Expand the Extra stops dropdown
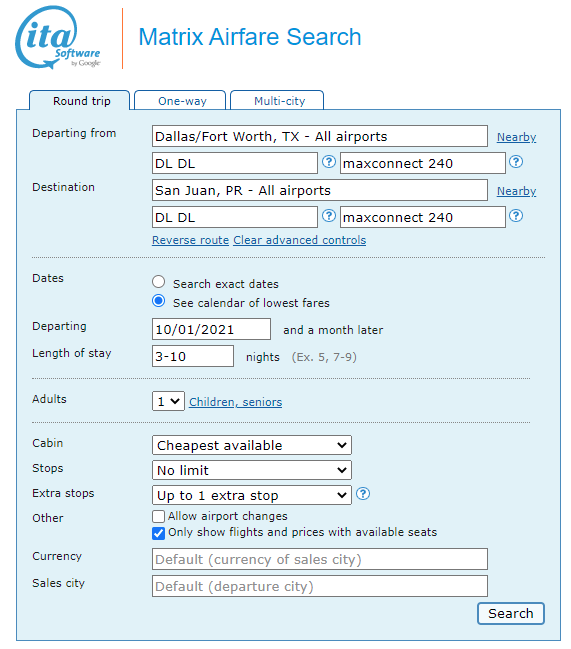The width and height of the screenshot is (571, 649). 252,495
